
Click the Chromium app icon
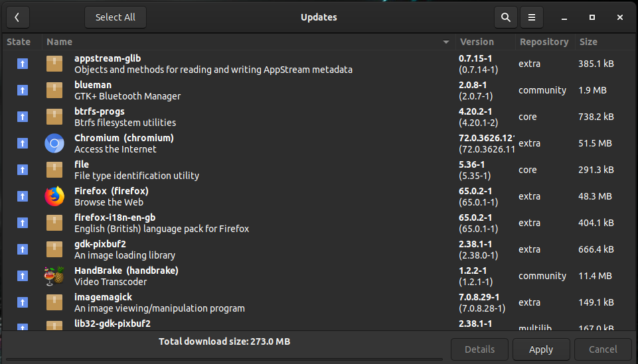[x=54, y=143]
